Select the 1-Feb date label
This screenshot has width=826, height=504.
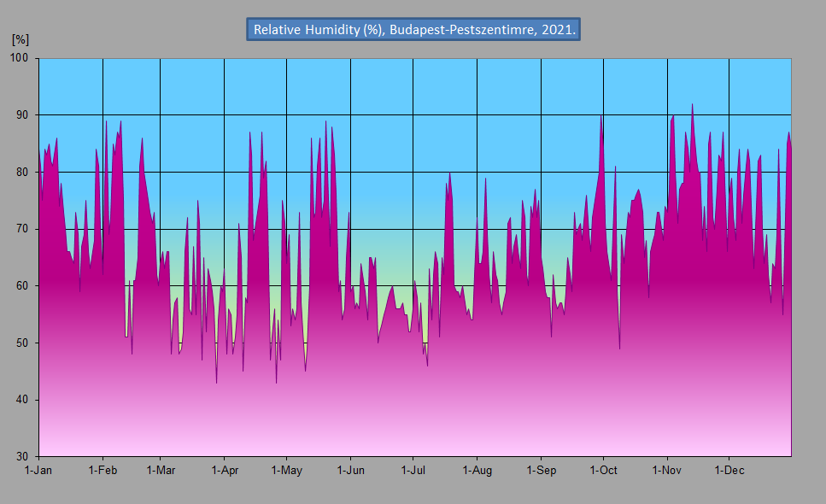103,470
